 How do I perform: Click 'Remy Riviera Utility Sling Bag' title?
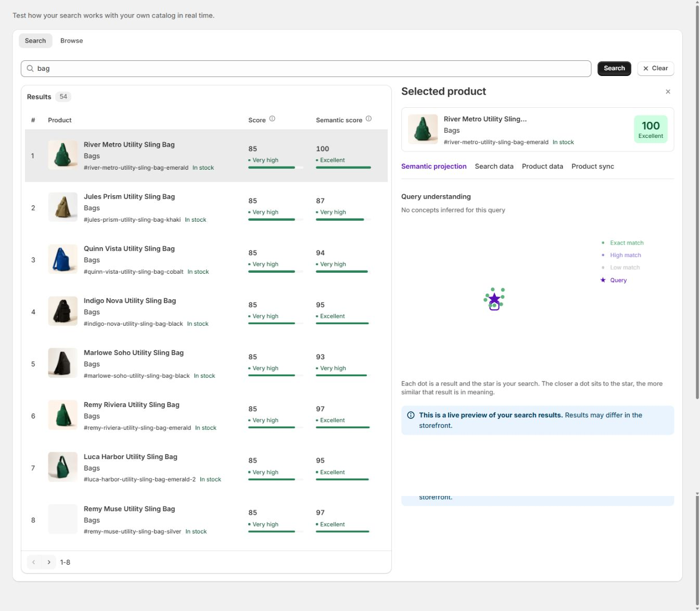pyautogui.click(x=132, y=405)
